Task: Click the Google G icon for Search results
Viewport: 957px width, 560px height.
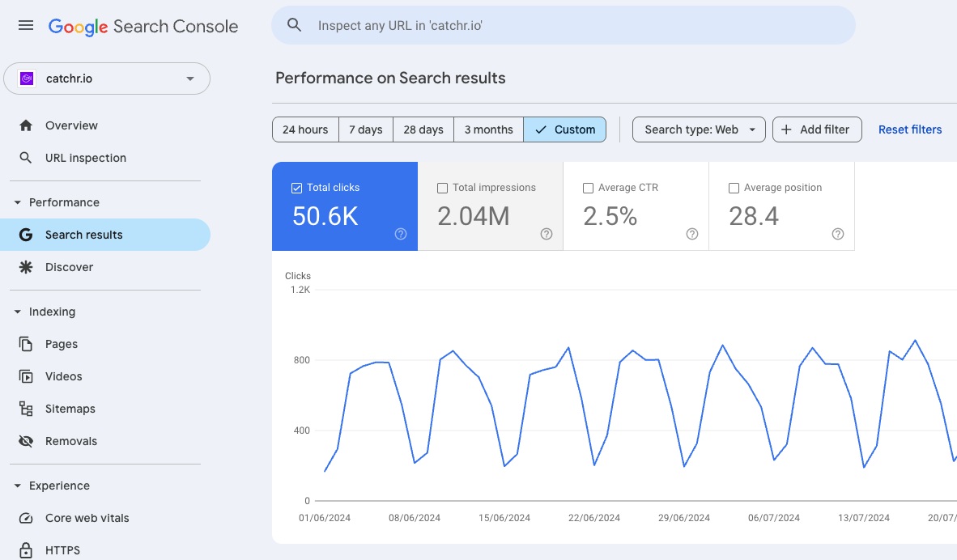Action: (26, 235)
